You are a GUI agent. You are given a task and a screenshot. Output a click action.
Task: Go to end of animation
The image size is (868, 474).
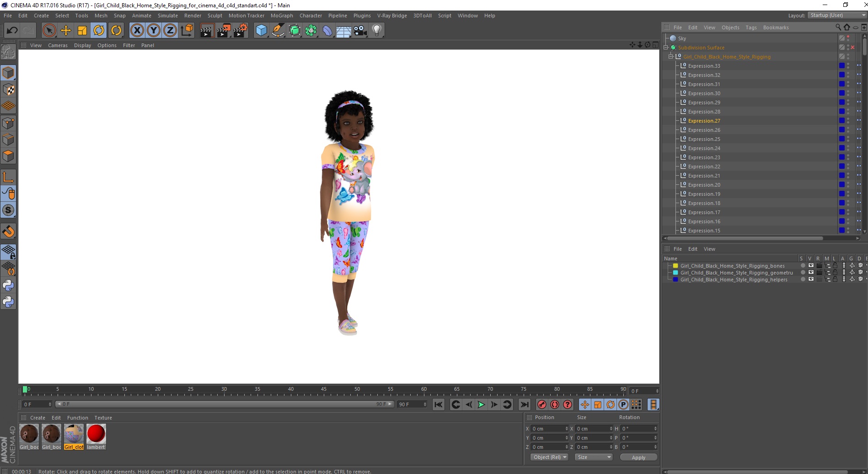point(525,404)
